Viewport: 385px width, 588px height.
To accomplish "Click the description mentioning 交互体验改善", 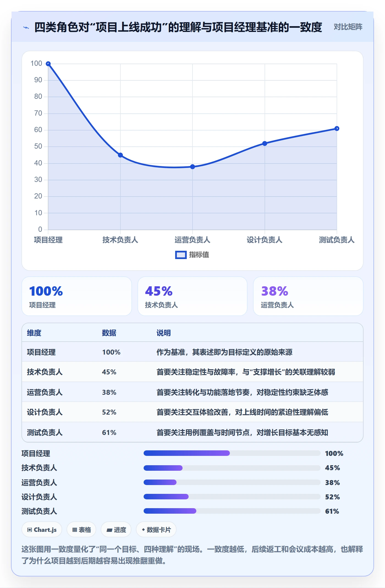I will click(x=242, y=412).
